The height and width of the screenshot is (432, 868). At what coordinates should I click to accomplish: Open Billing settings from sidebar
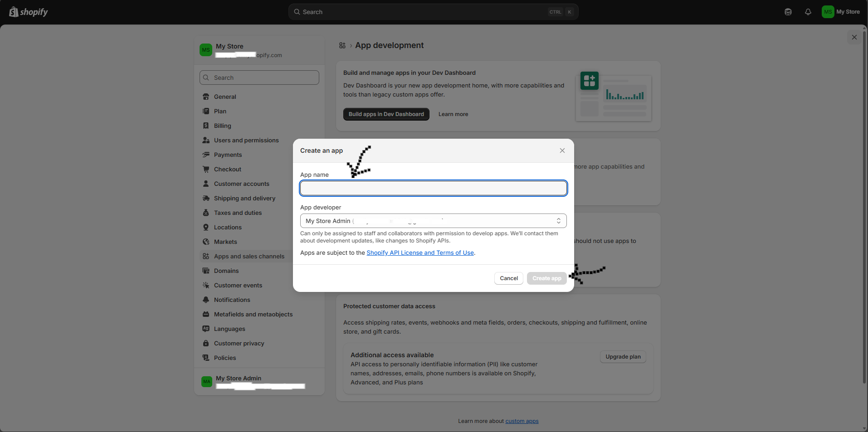(222, 126)
